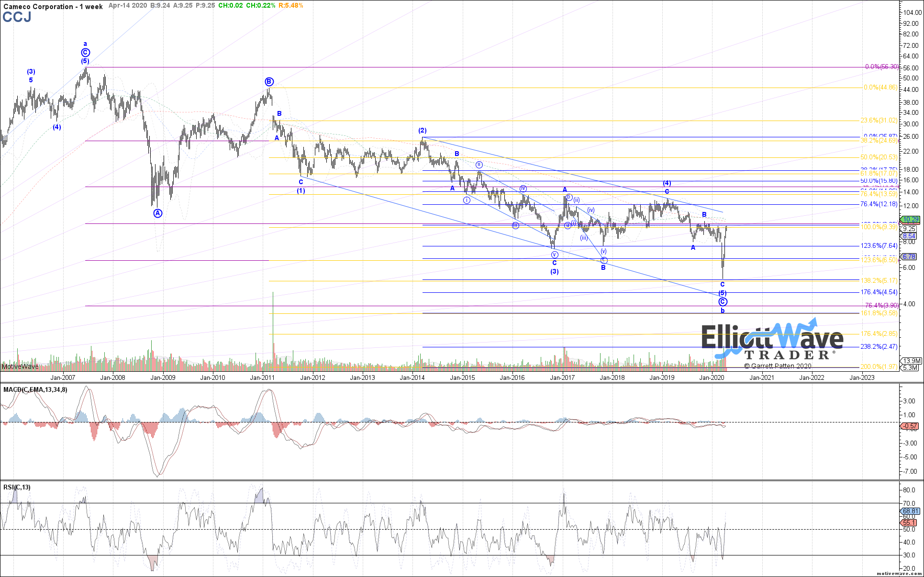Click the -0.57 MACD value tag

[x=910, y=426]
